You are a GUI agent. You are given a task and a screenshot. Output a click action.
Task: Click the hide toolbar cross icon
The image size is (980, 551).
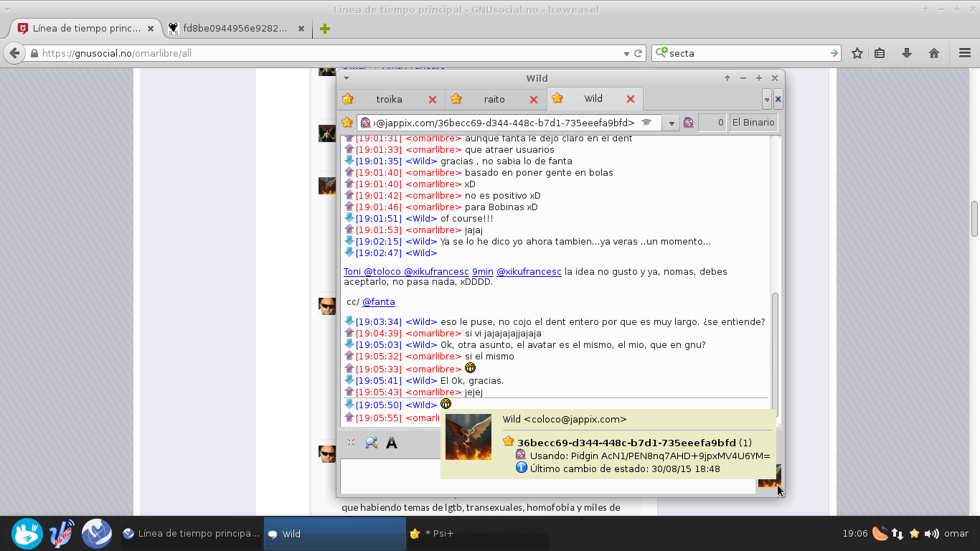coord(351,443)
